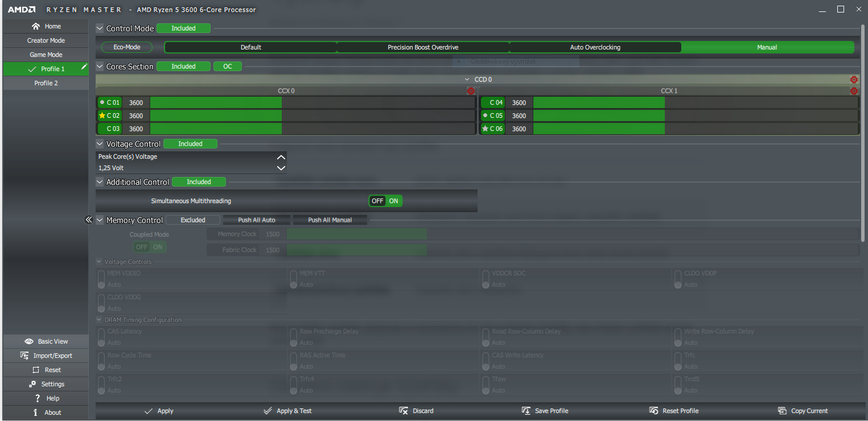The image size is (868, 421).
Task: Click the edit pencil icon on Profile 1
Action: click(x=84, y=67)
